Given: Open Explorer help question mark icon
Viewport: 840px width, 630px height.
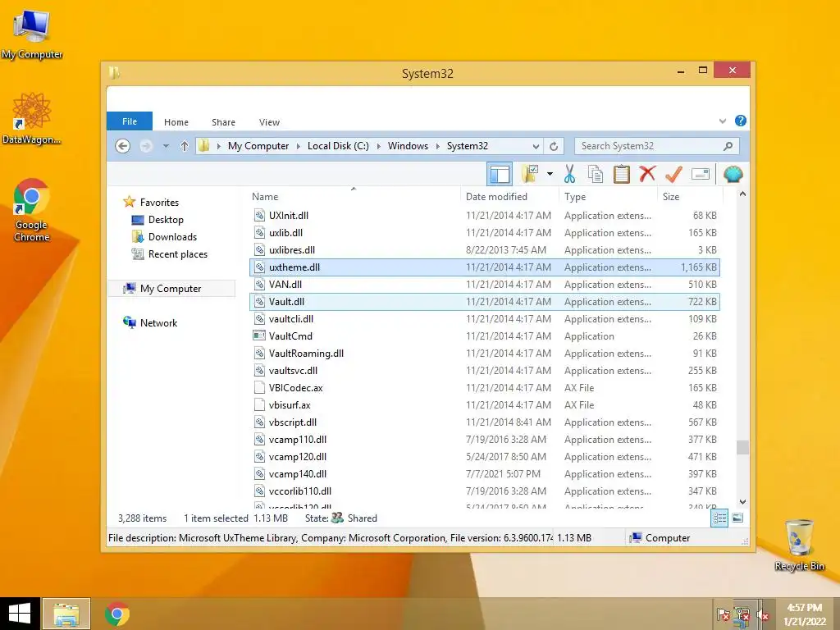Looking at the screenshot, I should (x=741, y=121).
